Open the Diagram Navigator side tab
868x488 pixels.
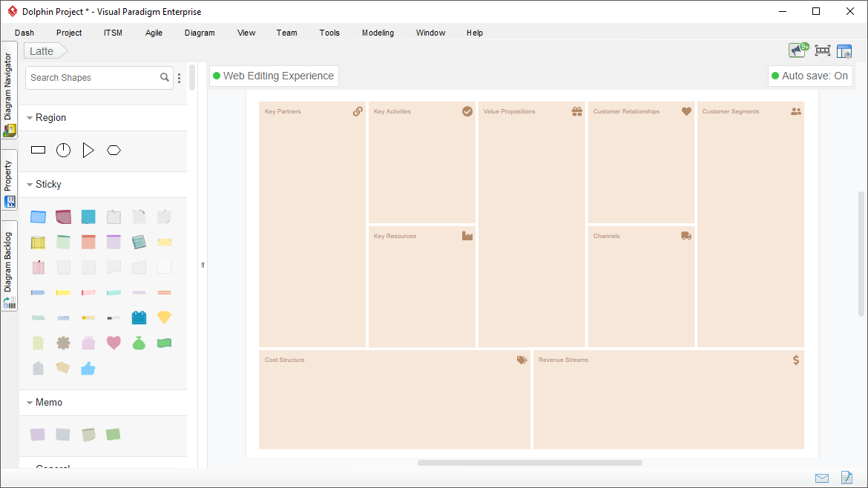click(9, 90)
